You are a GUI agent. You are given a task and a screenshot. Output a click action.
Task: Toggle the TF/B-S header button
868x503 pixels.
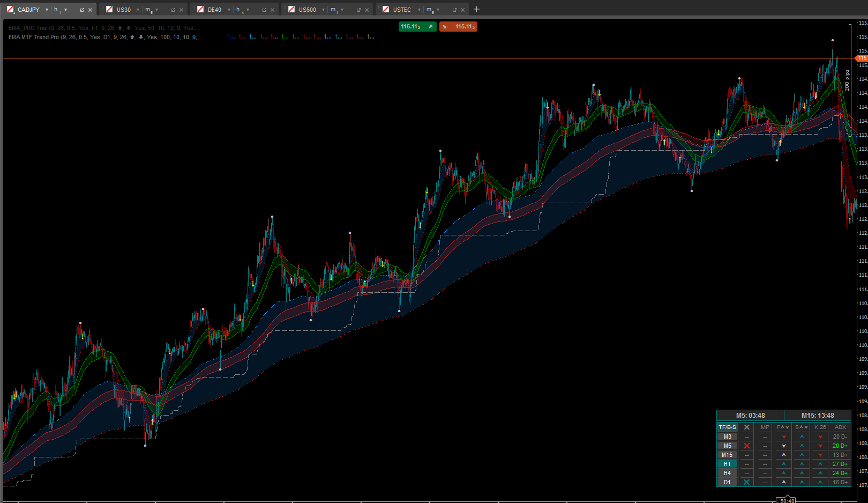[x=727, y=427]
